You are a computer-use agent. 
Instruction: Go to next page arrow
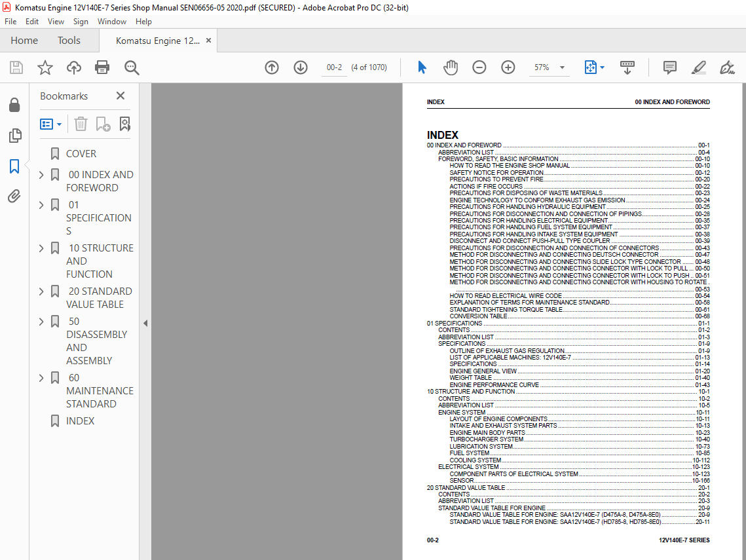(x=301, y=67)
